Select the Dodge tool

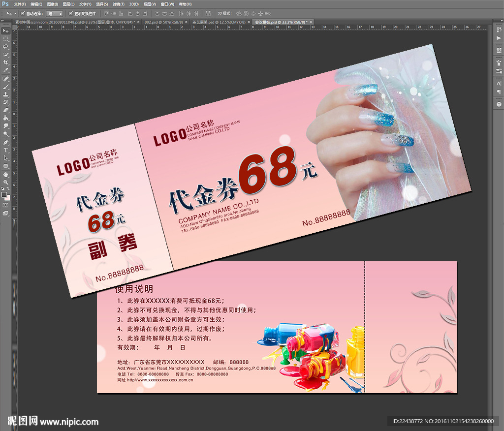pyautogui.click(x=6, y=134)
